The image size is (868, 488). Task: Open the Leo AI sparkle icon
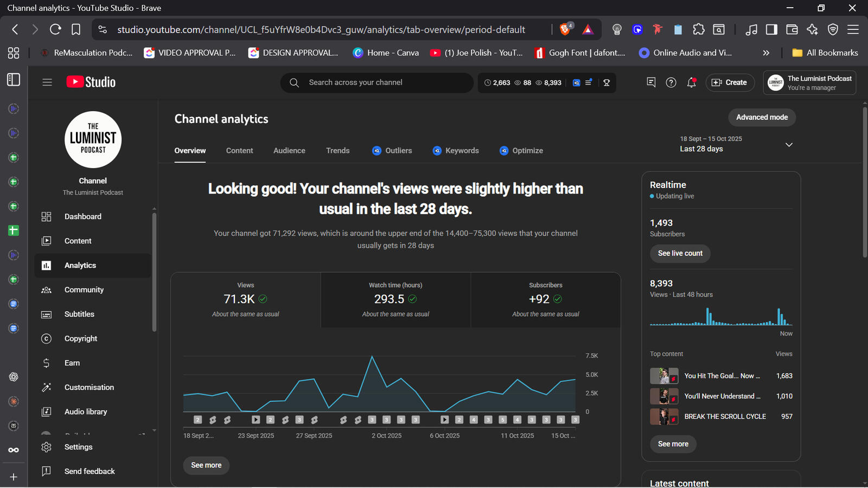[x=812, y=29]
